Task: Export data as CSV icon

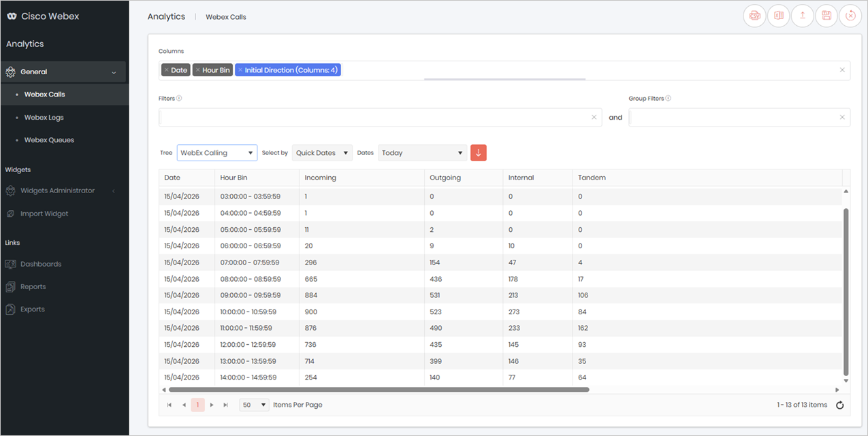Action: click(x=755, y=16)
